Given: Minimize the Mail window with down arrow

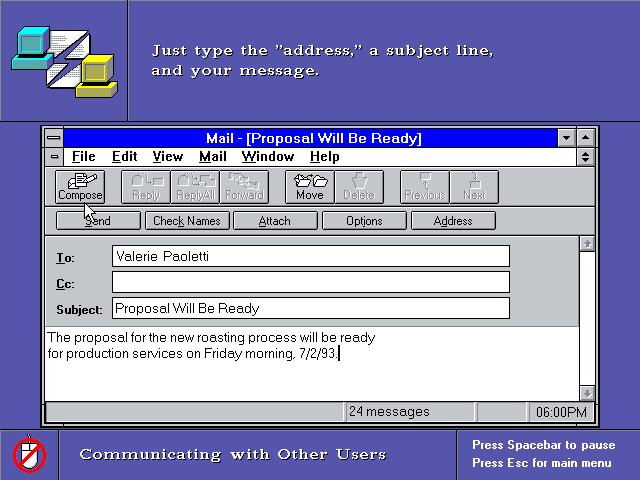Looking at the screenshot, I should [567, 138].
